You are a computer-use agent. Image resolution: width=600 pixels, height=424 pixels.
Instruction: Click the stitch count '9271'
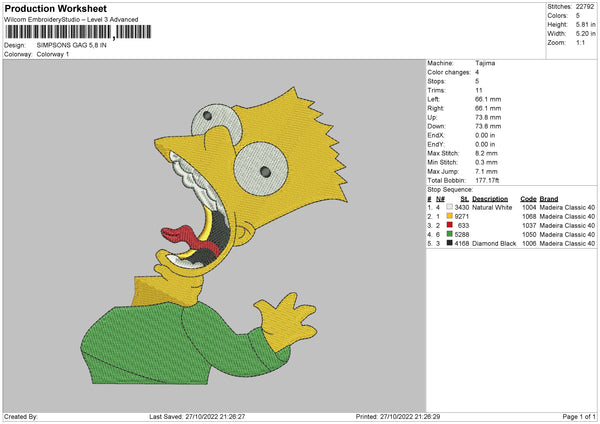point(461,217)
